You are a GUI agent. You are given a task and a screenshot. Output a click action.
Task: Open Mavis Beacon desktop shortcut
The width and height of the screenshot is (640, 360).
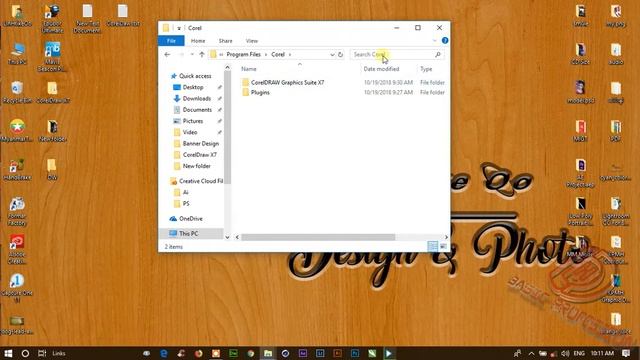52,56
